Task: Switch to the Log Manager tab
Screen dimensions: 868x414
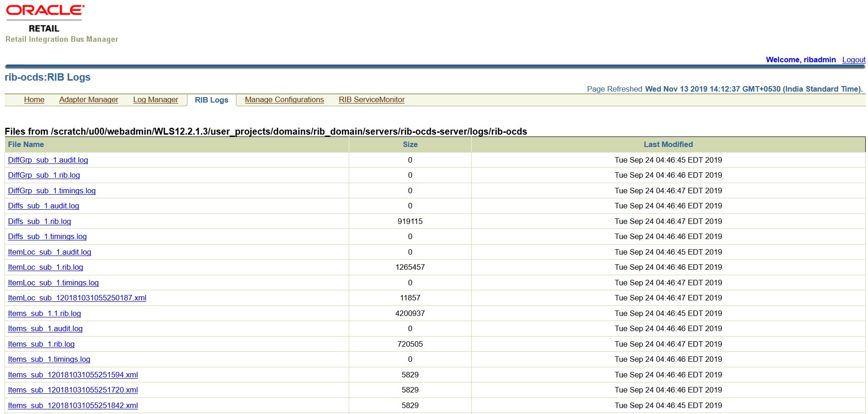Action: [x=155, y=99]
